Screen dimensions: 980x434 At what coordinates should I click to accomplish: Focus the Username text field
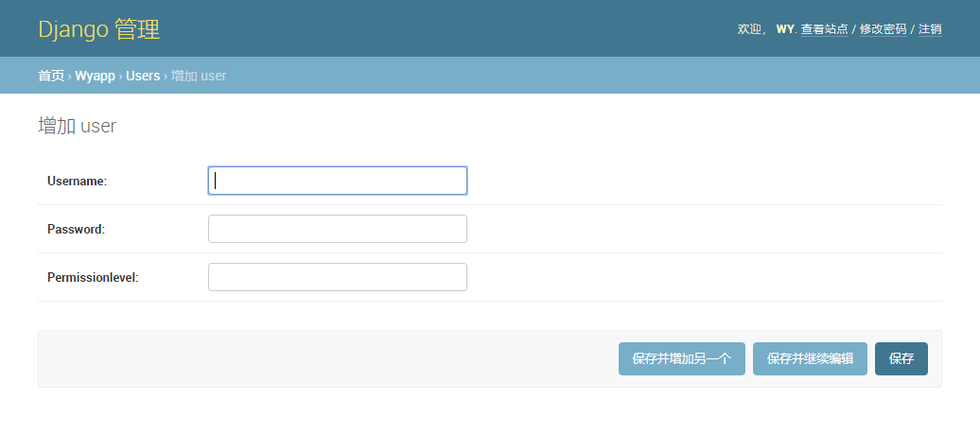(338, 181)
